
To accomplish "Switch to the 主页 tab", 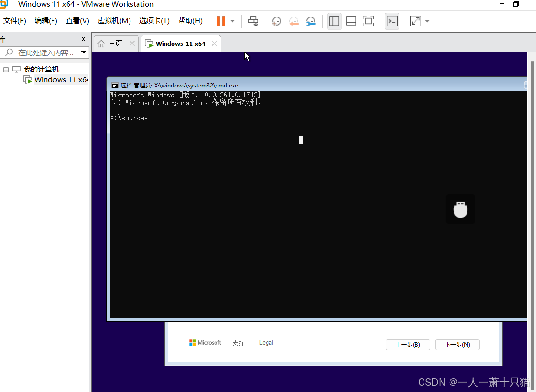I will coord(115,44).
